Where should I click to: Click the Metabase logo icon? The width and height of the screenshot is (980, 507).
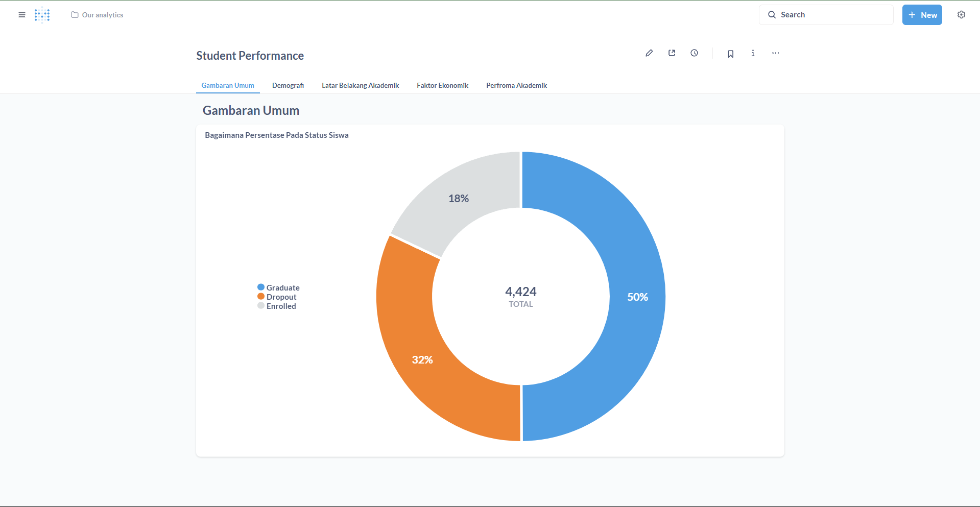(42, 15)
